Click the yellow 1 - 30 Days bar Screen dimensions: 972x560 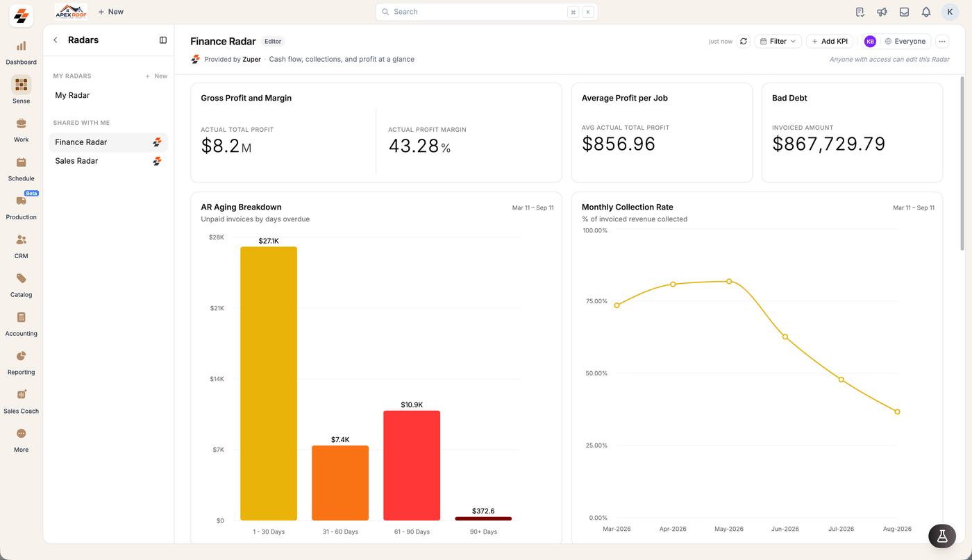(269, 384)
